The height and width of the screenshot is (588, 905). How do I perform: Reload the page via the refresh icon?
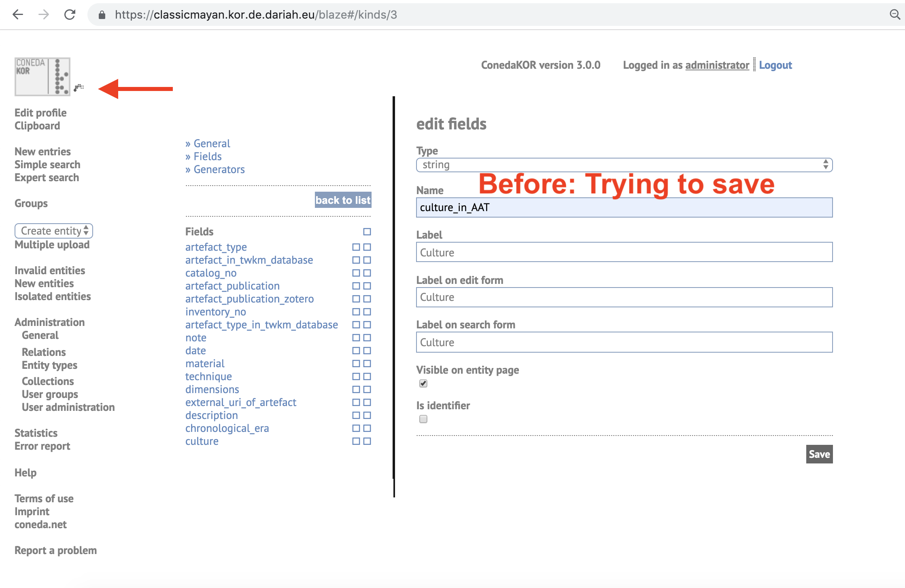(x=70, y=15)
